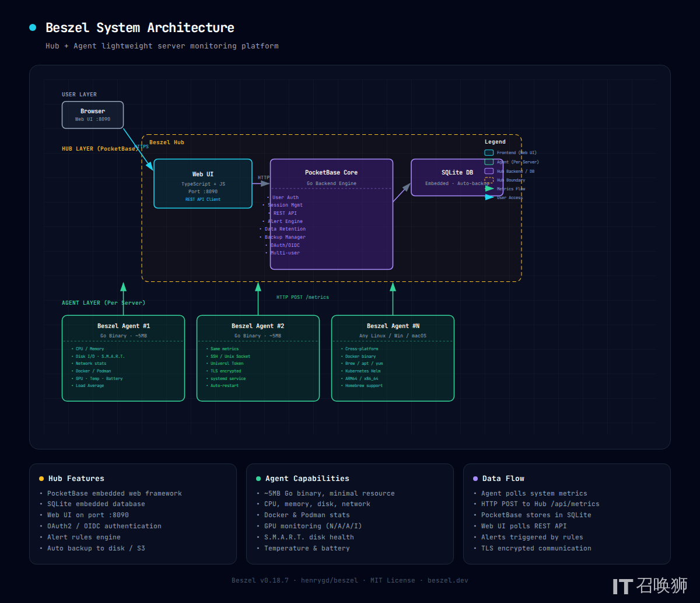Click 'TLS encrypted' in Agent #2

[x=226, y=371]
